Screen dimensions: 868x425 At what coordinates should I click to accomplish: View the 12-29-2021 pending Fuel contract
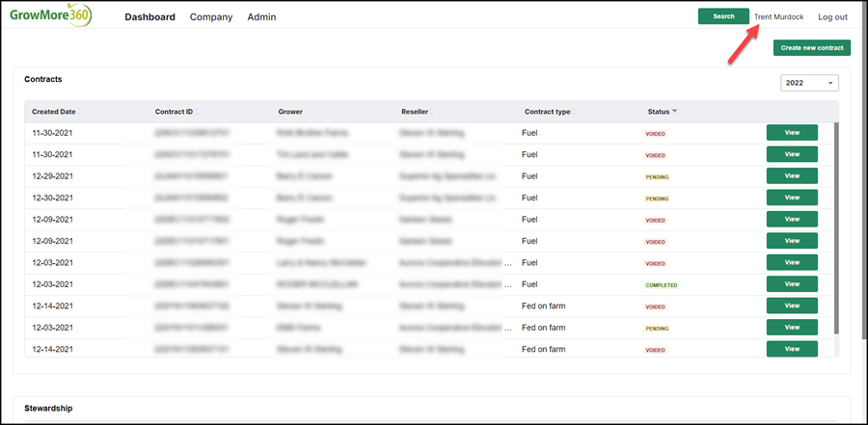point(792,176)
